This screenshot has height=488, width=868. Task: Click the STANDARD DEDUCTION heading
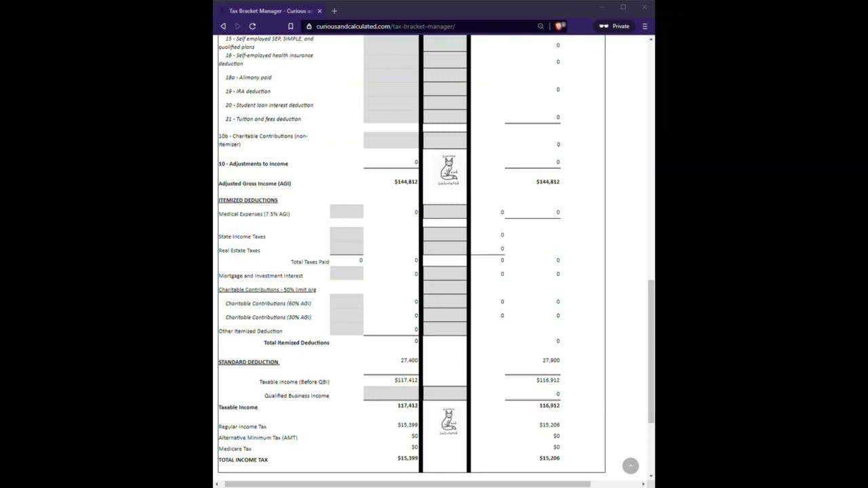point(249,363)
